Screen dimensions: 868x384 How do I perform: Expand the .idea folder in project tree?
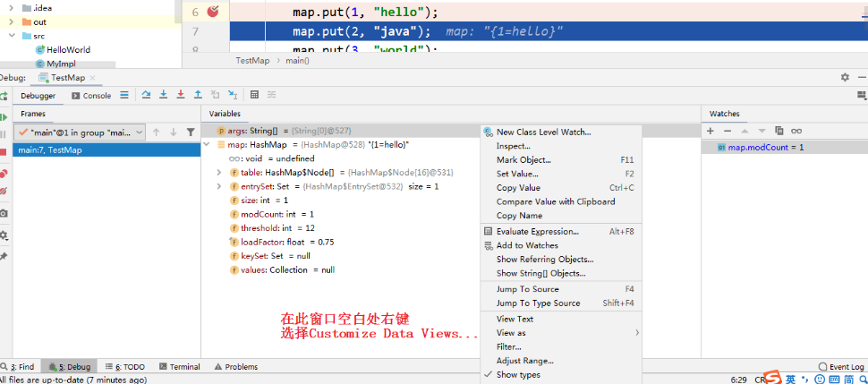click(x=11, y=8)
